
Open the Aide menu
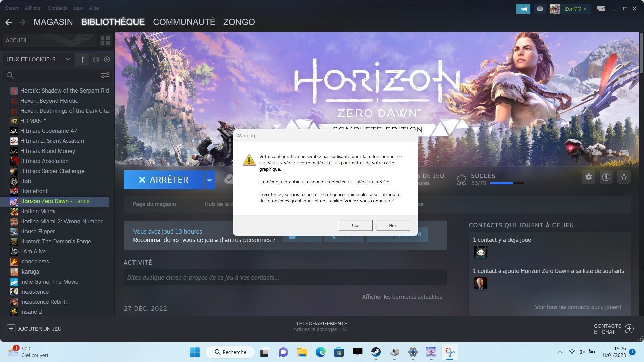click(x=94, y=8)
